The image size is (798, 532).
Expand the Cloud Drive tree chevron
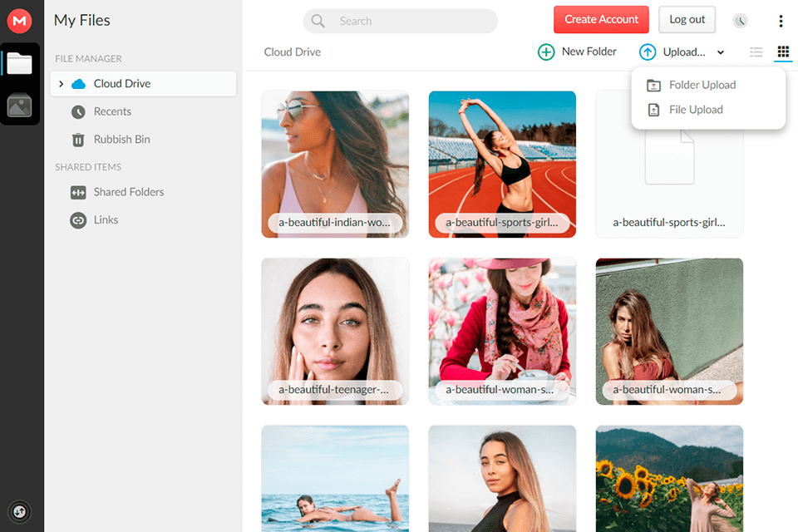[x=61, y=83]
